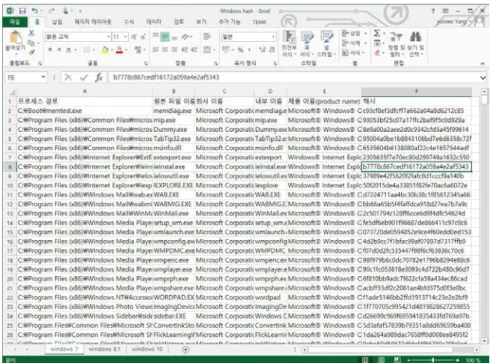Screen dimensions: 493x363
Task: Switch to the Insert ribbon tab
Action: [x=57, y=22]
